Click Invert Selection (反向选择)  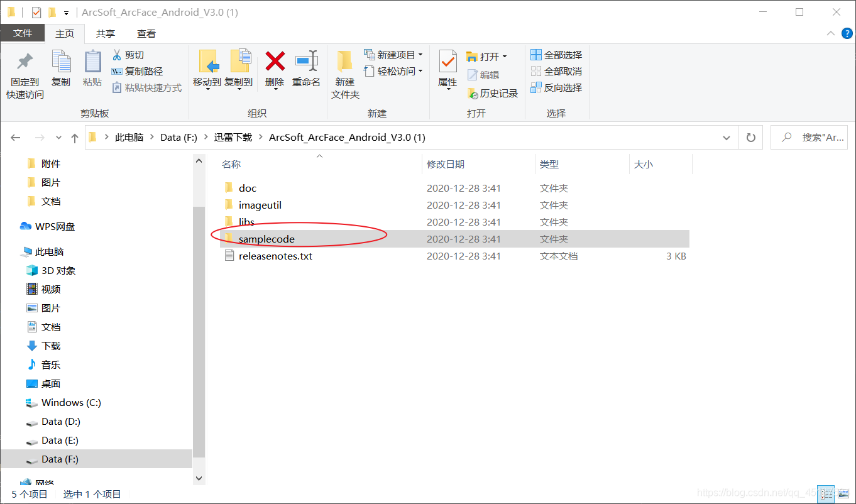[557, 88]
